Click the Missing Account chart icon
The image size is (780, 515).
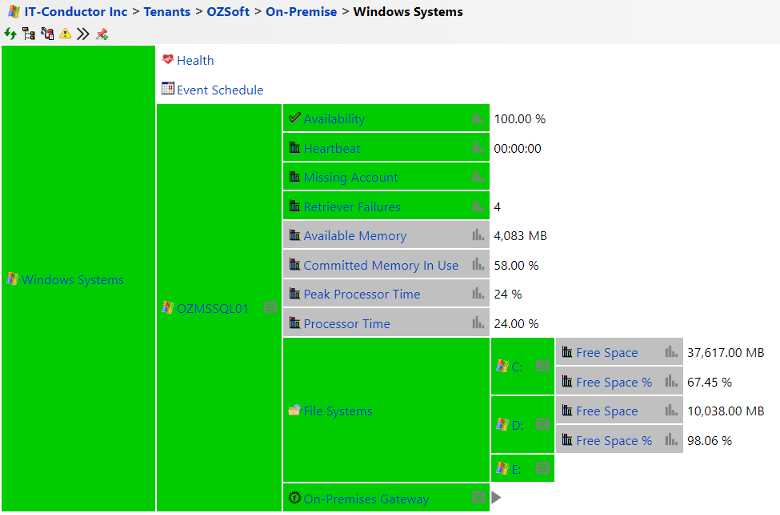(478, 177)
